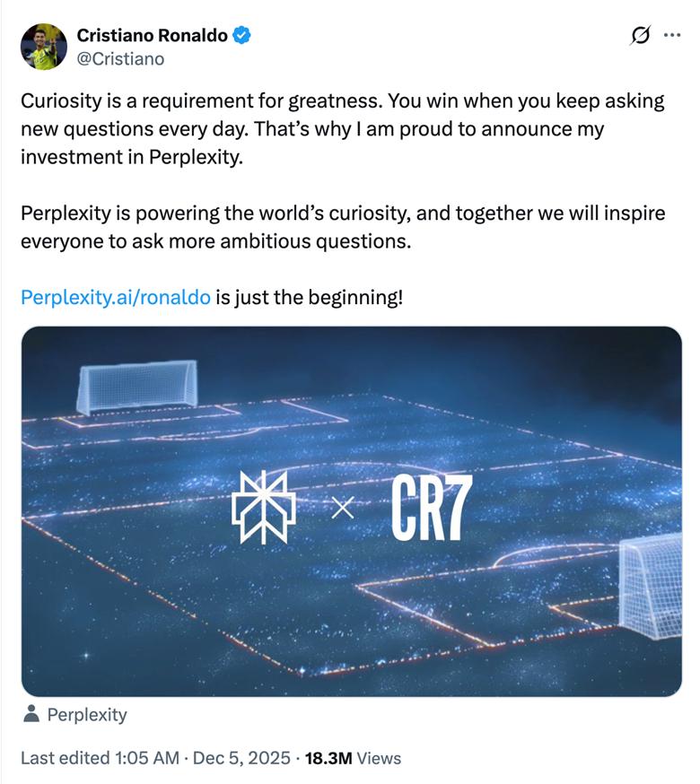This screenshot has width=700, height=784.
Task: Click the blue verified badge
Action: click(x=242, y=36)
